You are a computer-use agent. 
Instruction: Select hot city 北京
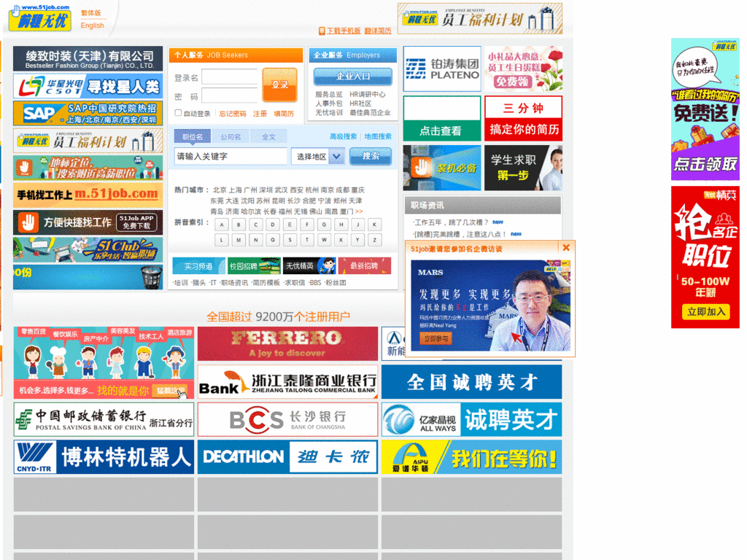point(220,190)
